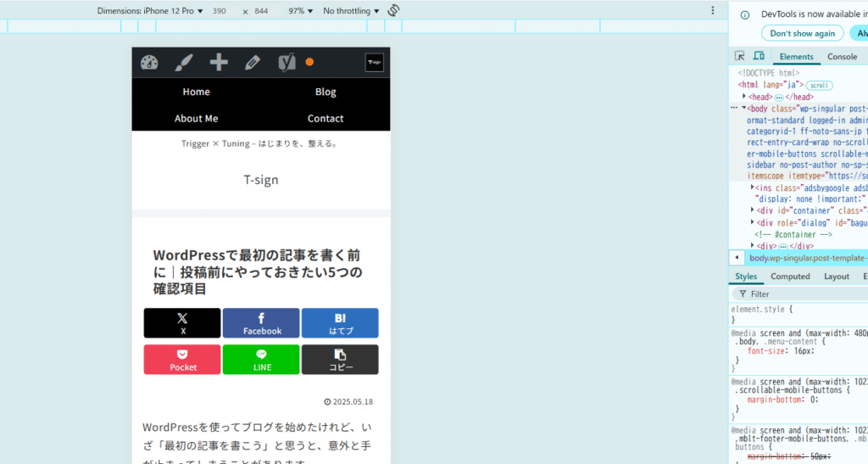Viewport: 868px width, 464px height.
Task: Open the Home menu item
Action: (x=196, y=92)
